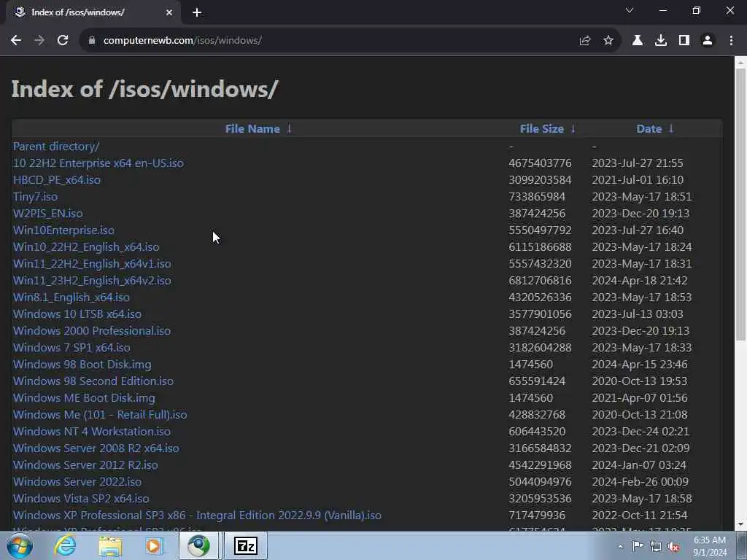This screenshot has width=747, height=560.
Task: Download 10 22H2 Enterprise x64 en-US.iso
Action: point(98,163)
